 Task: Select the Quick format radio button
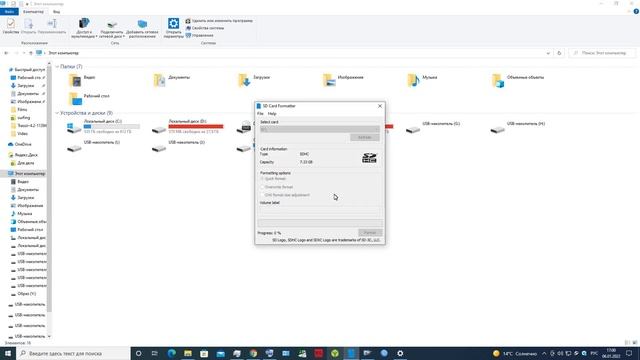[262, 179]
